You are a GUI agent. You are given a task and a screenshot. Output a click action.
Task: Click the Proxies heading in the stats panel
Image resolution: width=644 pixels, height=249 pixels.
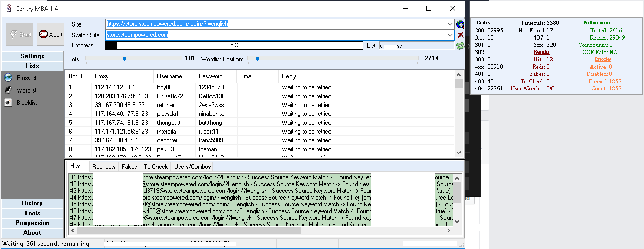[603, 59]
